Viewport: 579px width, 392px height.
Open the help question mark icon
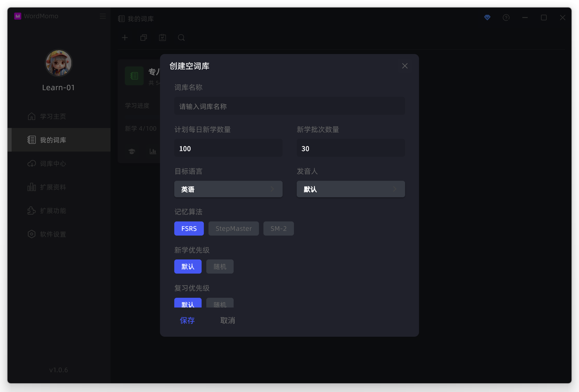pos(506,18)
